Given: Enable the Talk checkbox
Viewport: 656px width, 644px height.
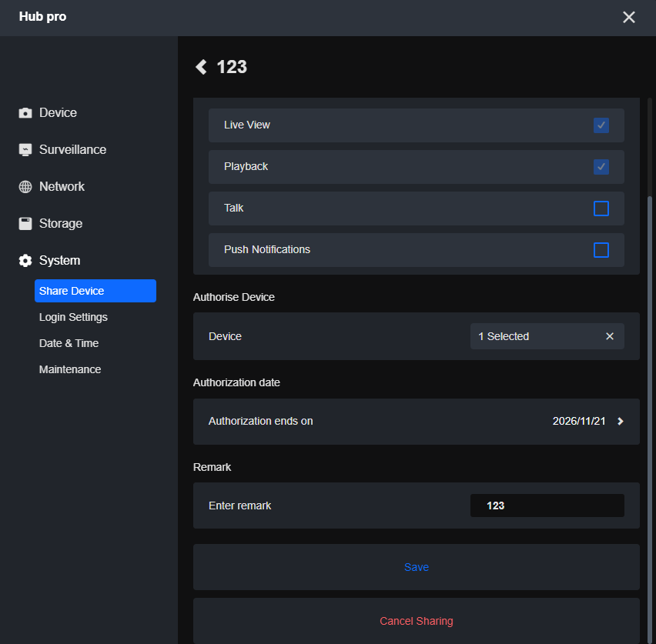Looking at the screenshot, I should [601, 209].
